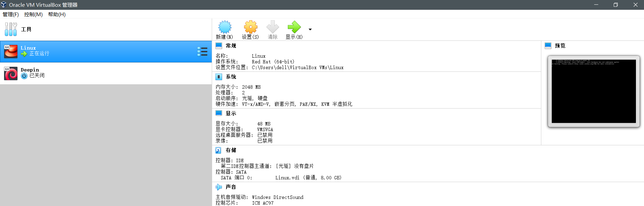Screen dimensions: 644x206
Task: Click the remote desktop server '已禁用' value
Action: click(265, 135)
